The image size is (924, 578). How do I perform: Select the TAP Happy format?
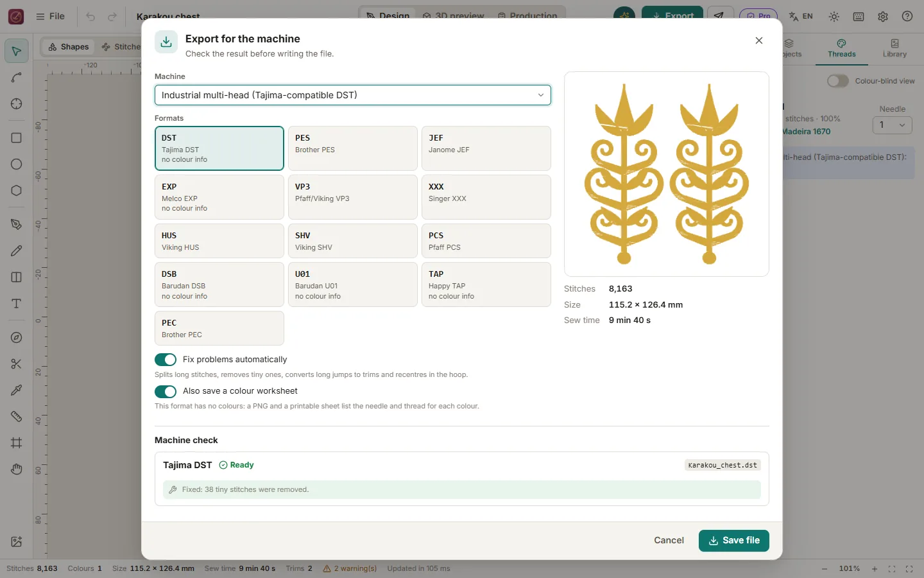coord(486,285)
